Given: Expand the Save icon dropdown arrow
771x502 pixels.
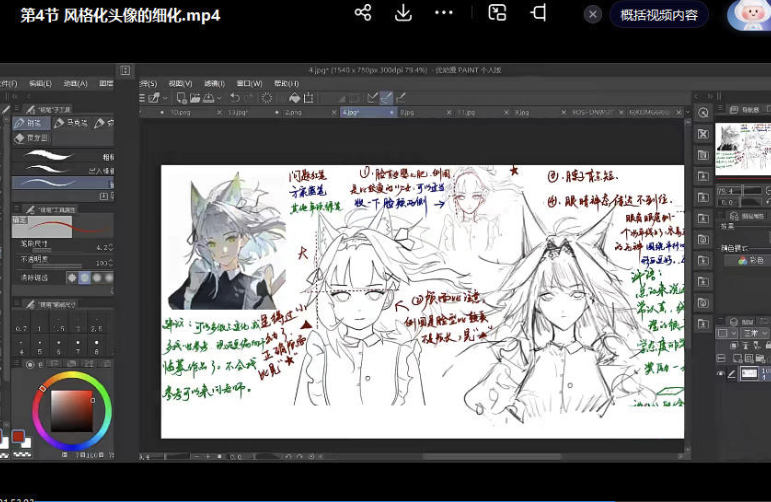Looking at the screenshot, I should tap(219, 98).
